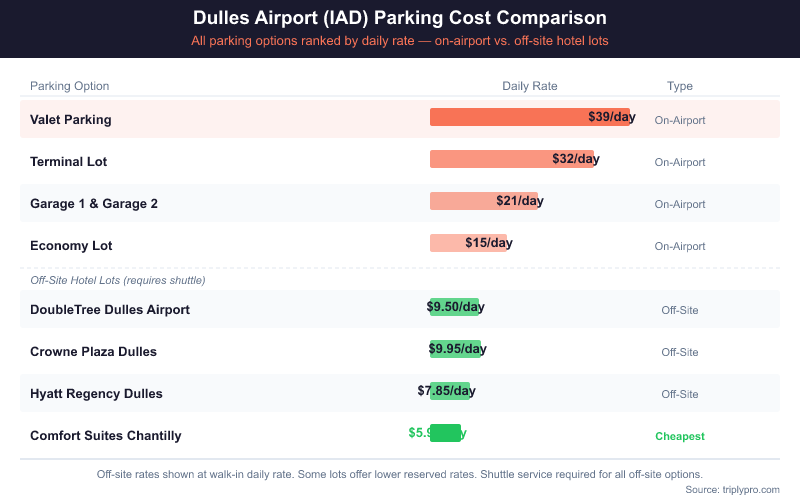Click the Type column header
The height and width of the screenshot is (500, 800).
[680, 86]
